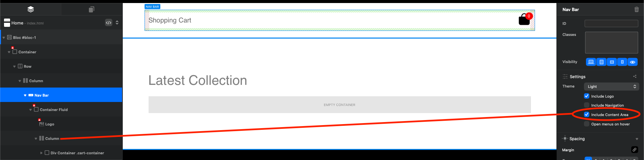
Task: Uncheck Include Content Area
Action: (x=587, y=114)
